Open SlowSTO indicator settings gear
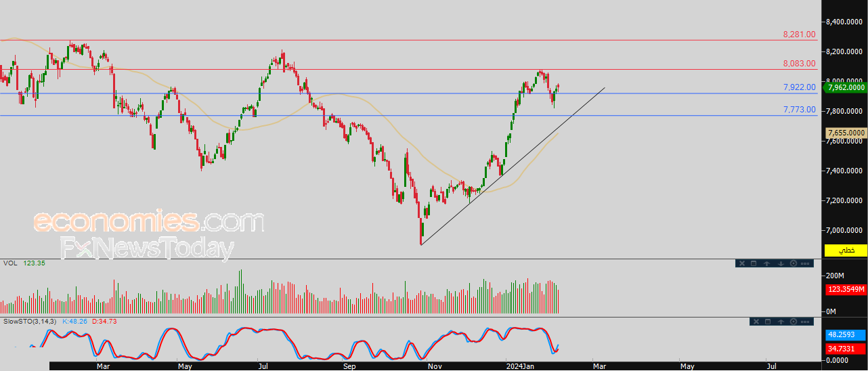 pyautogui.click(x=794, y=322)
